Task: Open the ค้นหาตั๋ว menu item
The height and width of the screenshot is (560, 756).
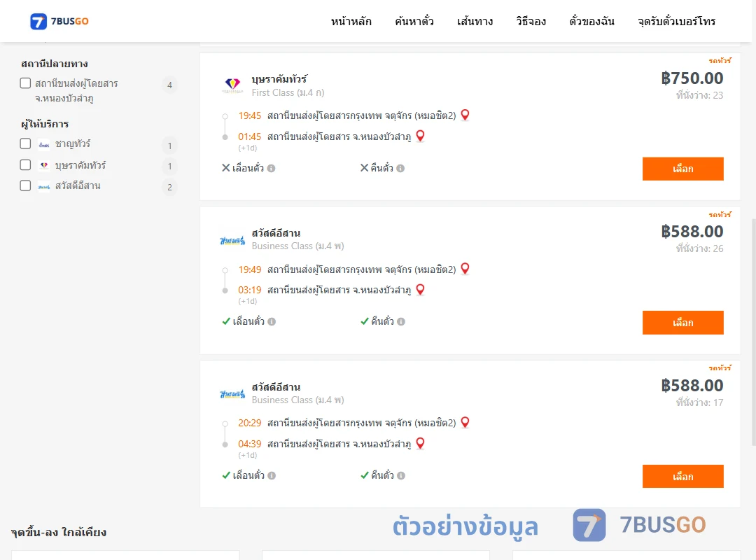Action: coord(414,21)
